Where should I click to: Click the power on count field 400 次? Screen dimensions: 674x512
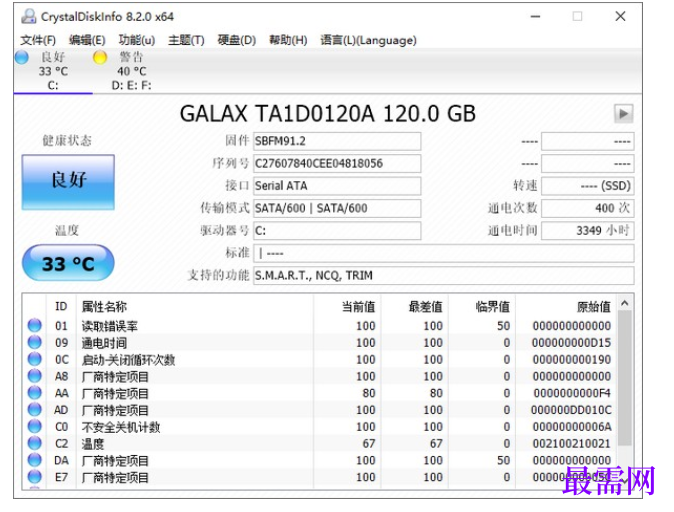click(x=588, y=208)
